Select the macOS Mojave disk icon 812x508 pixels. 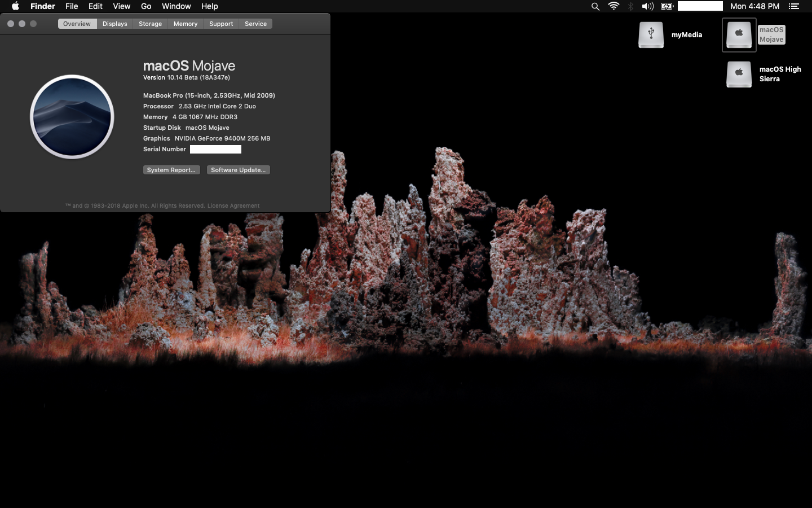[739, 34]
